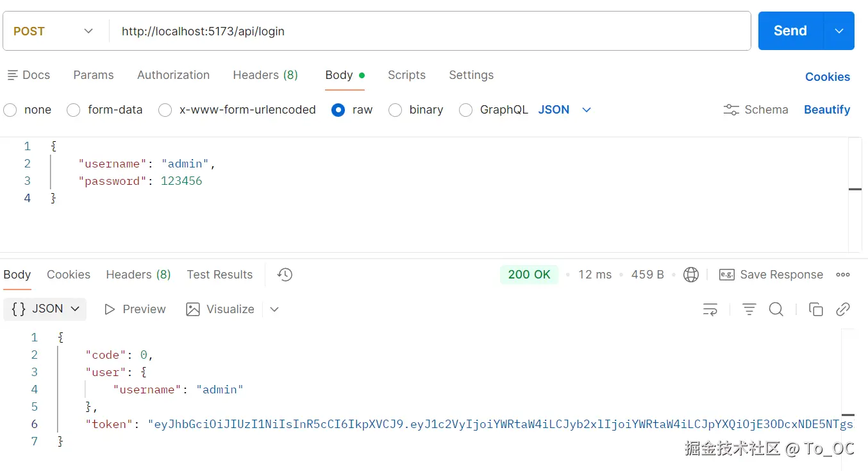Select x-www-form-urlencoded body type
Image resolution: width=868 pixels, height=471 pixels.
(237, 110)
